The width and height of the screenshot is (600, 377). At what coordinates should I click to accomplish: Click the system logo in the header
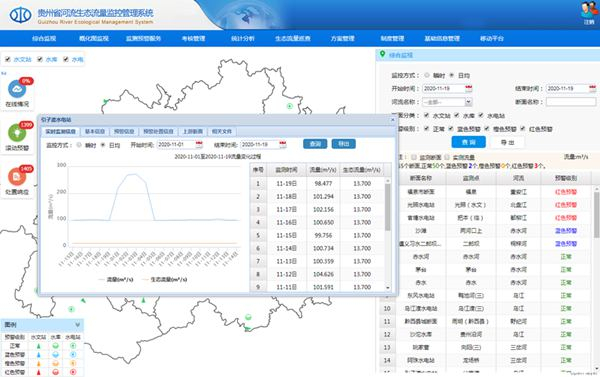tap(20, 15)
